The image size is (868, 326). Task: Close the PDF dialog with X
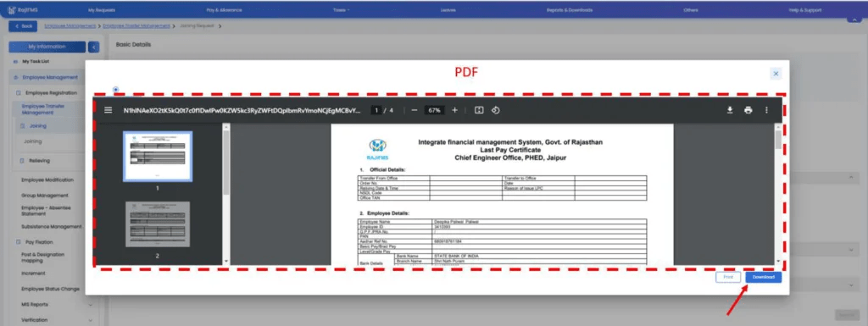tap(776, 74)
